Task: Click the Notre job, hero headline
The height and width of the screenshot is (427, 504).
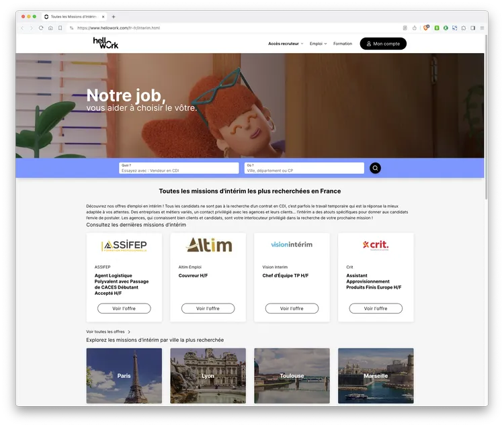Action: pyautogui.click(x=126, y=95)
